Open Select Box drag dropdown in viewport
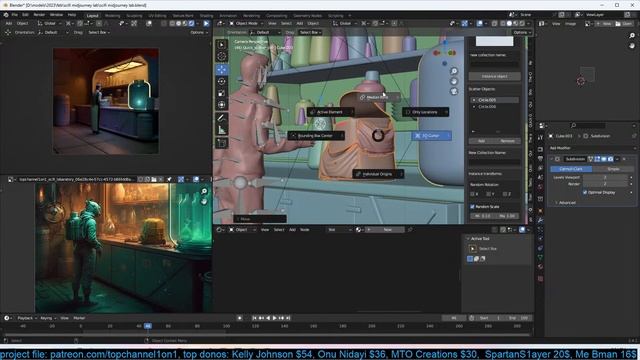 (311, 32)
